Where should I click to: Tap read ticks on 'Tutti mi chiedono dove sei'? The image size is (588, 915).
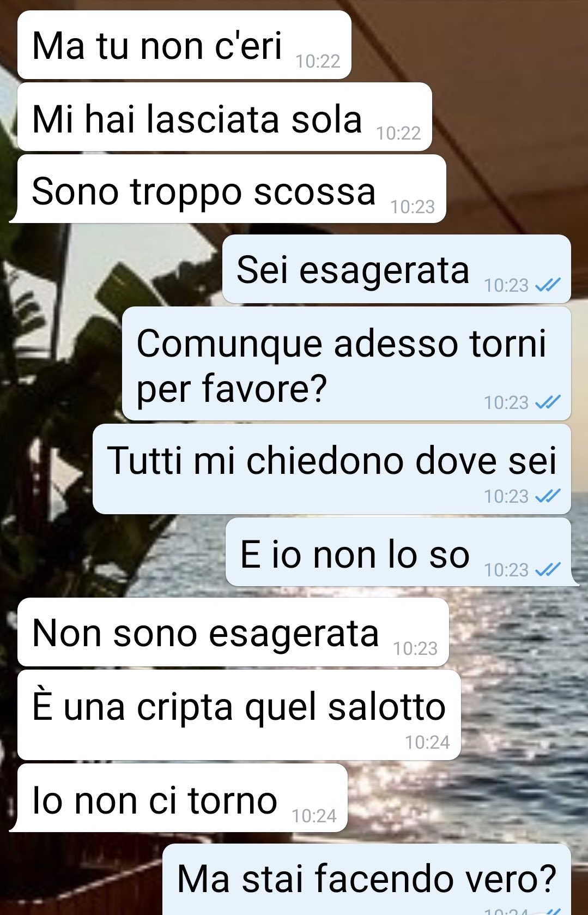548,496
